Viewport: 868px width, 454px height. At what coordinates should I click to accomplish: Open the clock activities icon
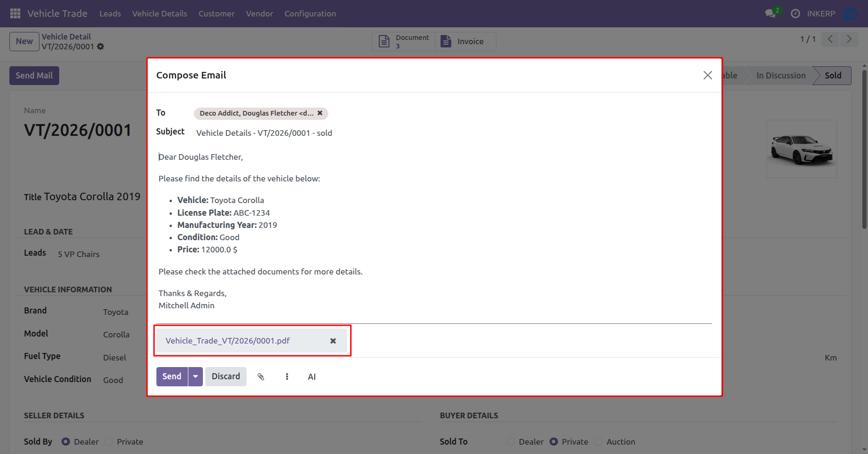(795, 14)
